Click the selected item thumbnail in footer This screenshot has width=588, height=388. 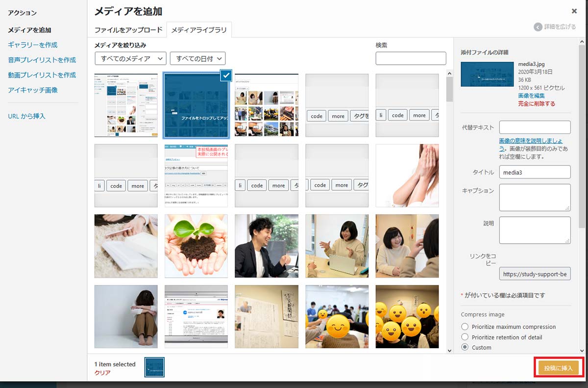pyautogui.click(x=154, y=367)
